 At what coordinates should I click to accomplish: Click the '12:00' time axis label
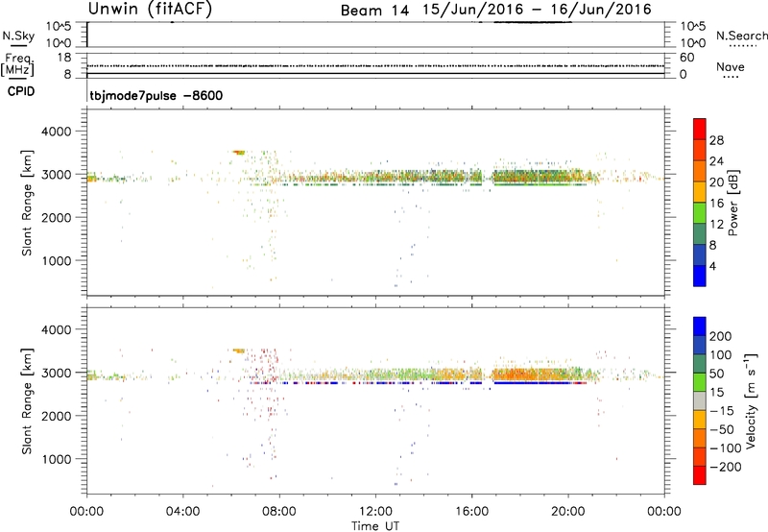point(375,512)
